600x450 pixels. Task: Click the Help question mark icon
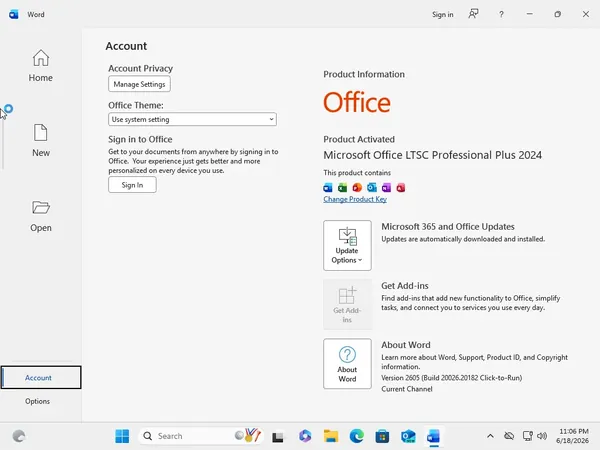[501, 15]
